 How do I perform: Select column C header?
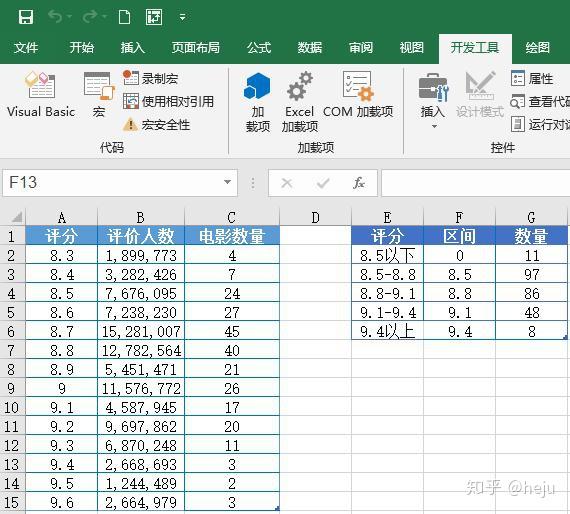[232, 218]
